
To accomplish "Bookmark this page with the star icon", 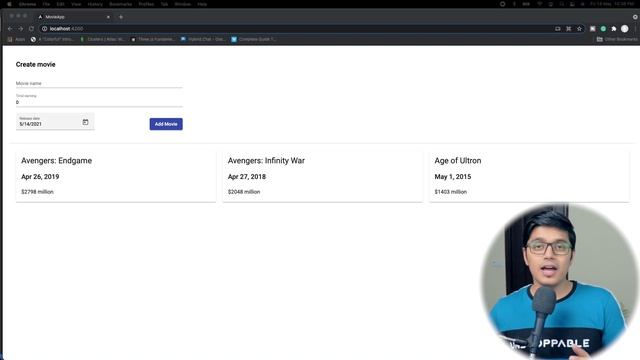I will (x=579, y=29).
